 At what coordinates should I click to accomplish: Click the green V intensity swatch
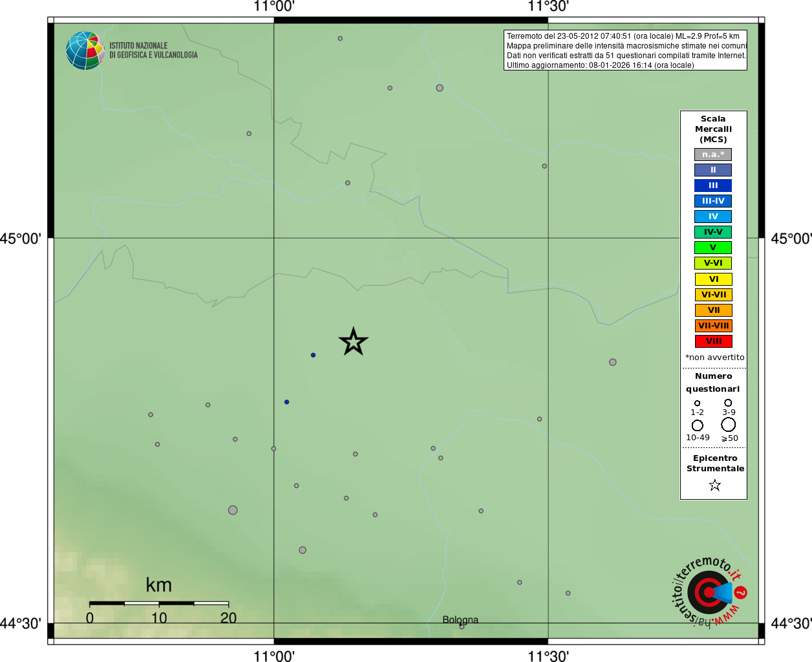(713, 248)
